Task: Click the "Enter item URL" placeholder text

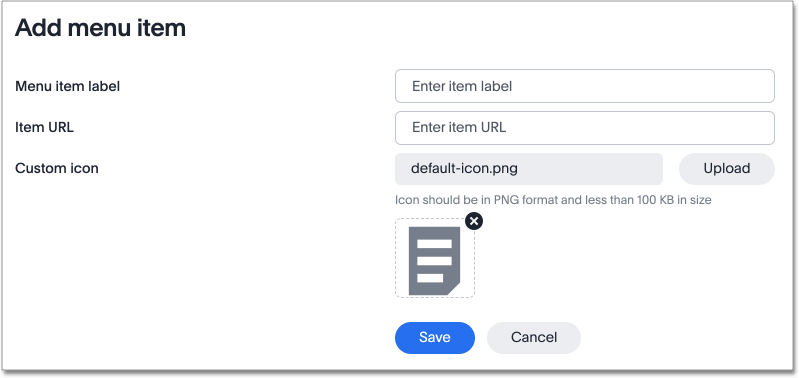Action: 459,127
